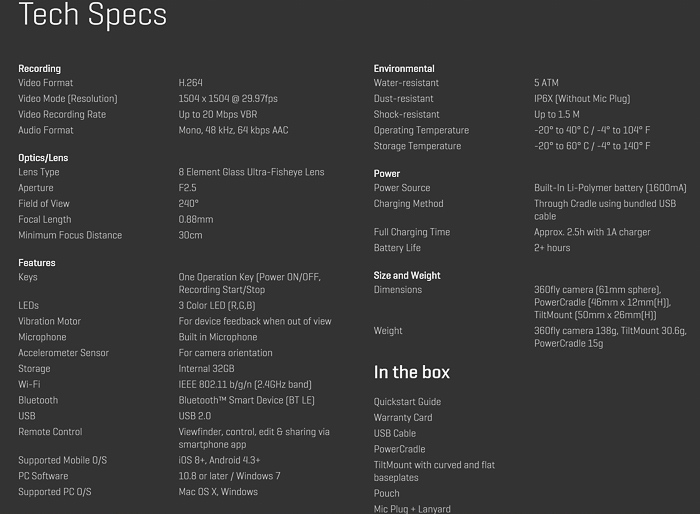The height and width of the screenshot is (514, 700).
Task: Click the In the box heading
Action: [412, 372]
